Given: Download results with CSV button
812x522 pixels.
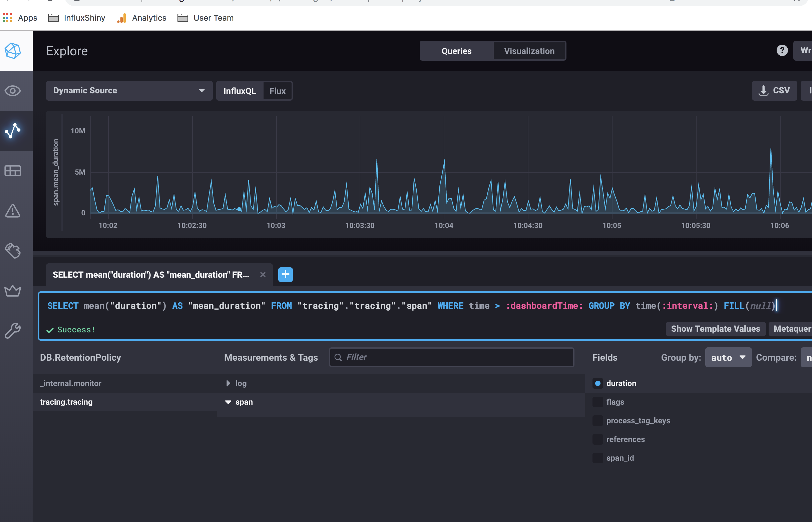Looking at the screenshot, I should click(774, 91).
